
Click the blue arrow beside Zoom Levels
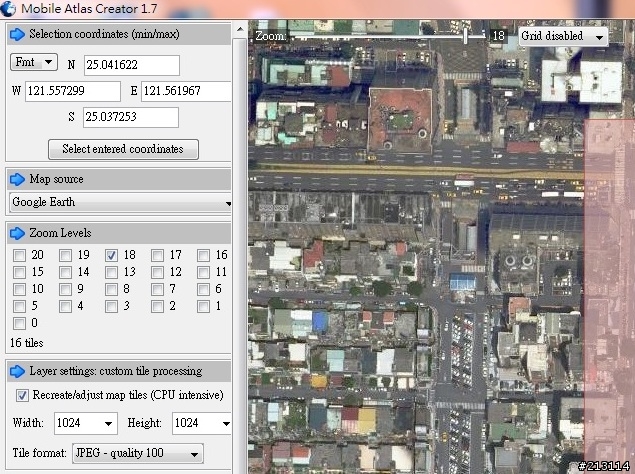tap(17, 233)
